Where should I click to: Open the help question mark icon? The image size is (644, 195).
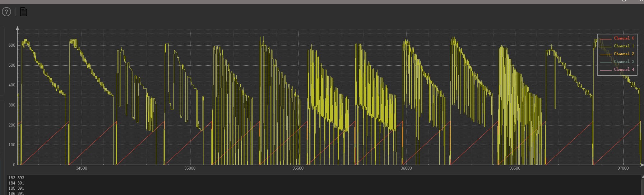point(6,12)
